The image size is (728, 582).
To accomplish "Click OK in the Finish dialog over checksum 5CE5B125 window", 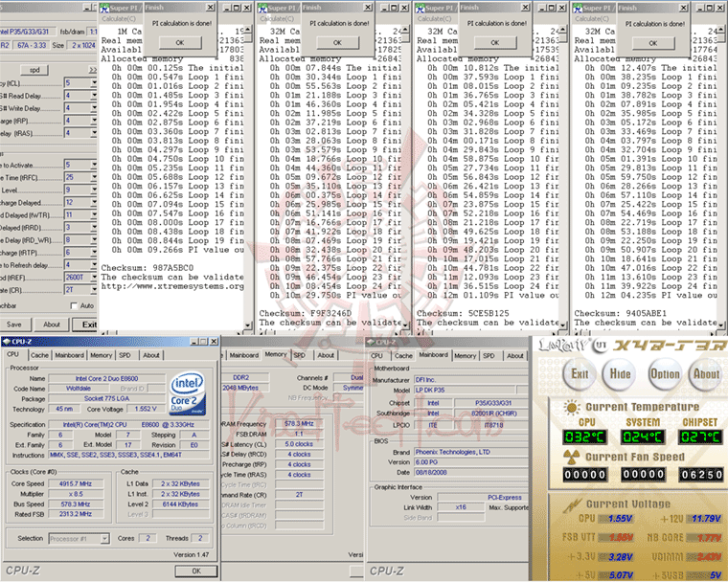I will point(495,43).
